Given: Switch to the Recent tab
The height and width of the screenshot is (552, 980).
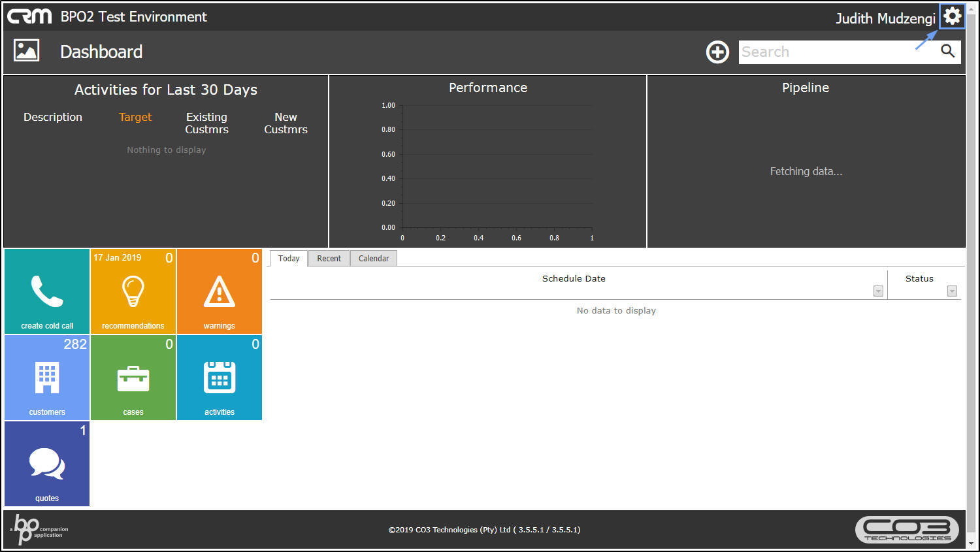Looking at the screenshot, I should [x=329, y=259].
